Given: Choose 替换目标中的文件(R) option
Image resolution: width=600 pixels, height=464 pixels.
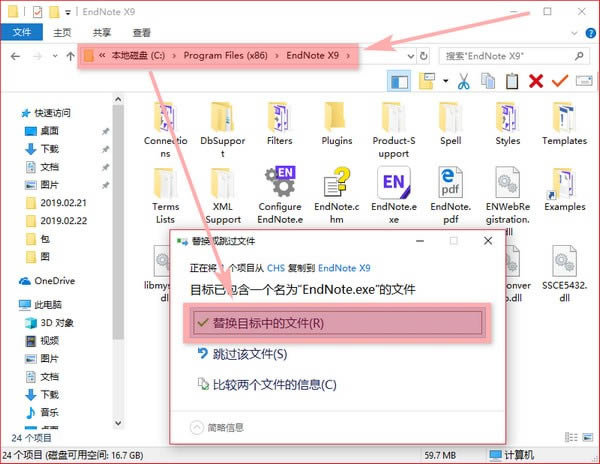Looking at the screenshot, I should 337,323.
